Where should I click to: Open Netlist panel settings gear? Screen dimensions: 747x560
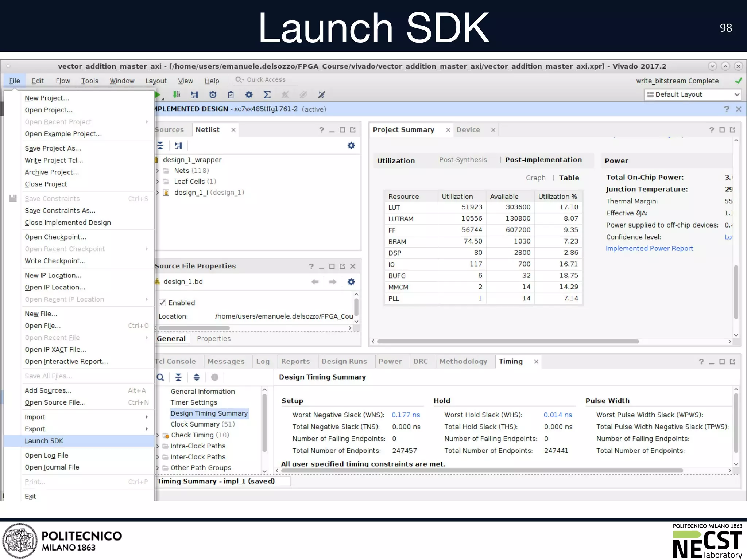[x=351, y=145]
